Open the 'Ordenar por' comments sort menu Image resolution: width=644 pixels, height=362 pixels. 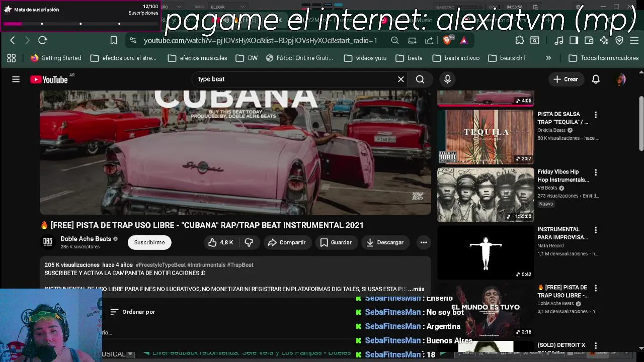click(x=133, y=312)
